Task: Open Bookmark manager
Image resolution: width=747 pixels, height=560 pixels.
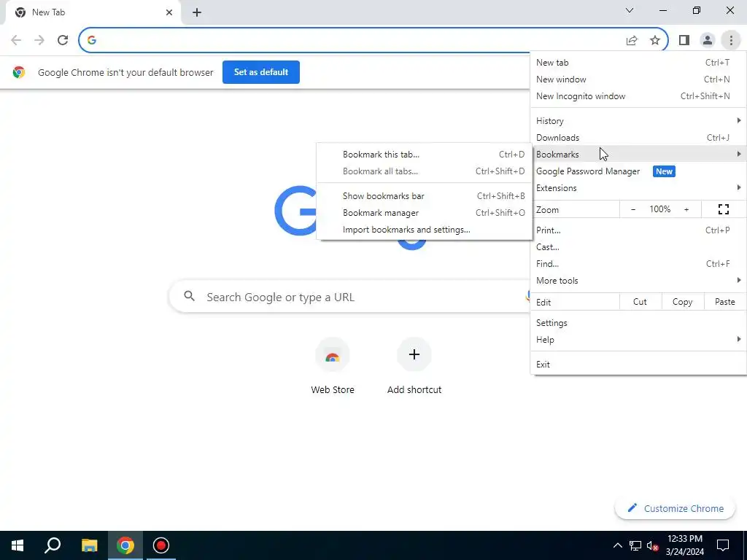Action: click(424, 213)
